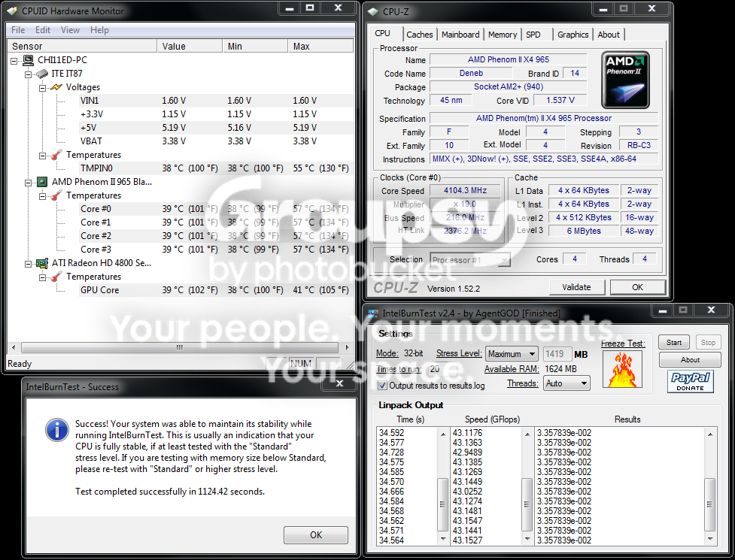This screenshot has height=560, width=735.
Task: Click the Time (s) column scrollbar thumb
Action: coord(442,504)
